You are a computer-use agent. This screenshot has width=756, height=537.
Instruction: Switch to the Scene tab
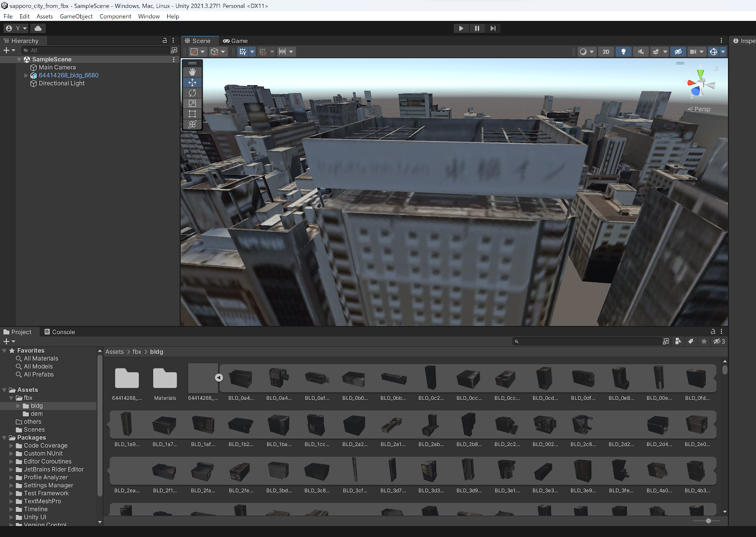point(198,41)
